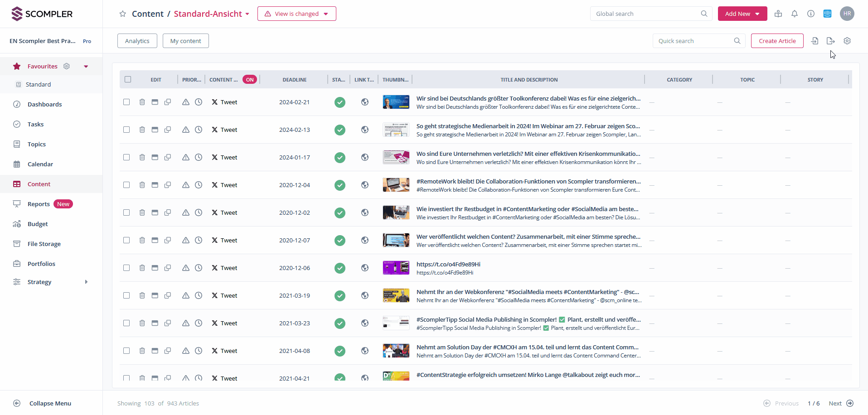Viewport: 868px width, 415px height.
Task: Select all articles with the header checkbox
Action: point(128,79)
